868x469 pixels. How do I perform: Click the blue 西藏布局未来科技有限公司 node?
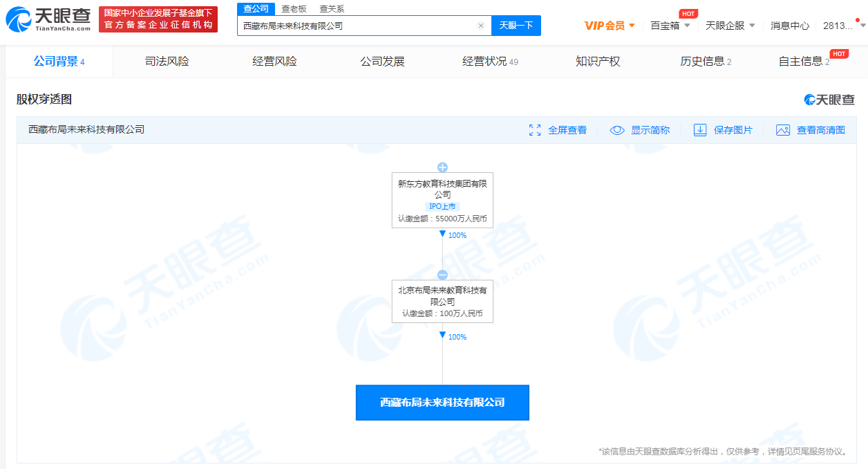442,403
